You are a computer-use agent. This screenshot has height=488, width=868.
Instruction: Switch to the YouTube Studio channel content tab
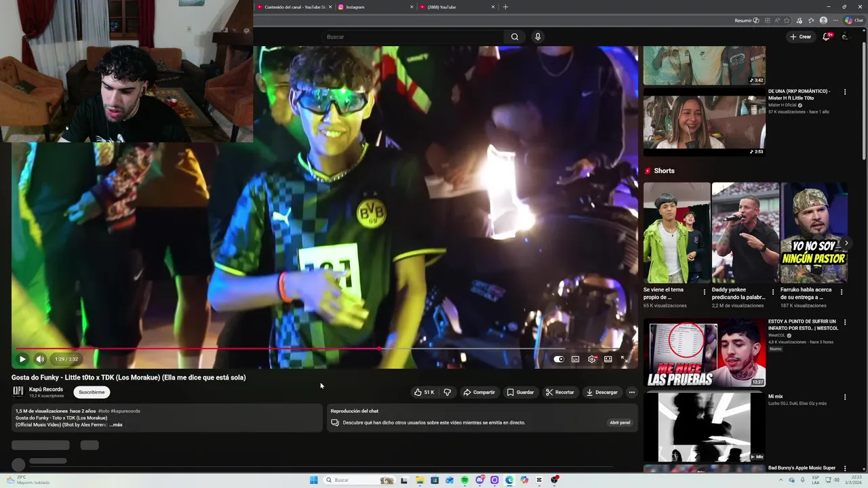click(x=294, y=7)
